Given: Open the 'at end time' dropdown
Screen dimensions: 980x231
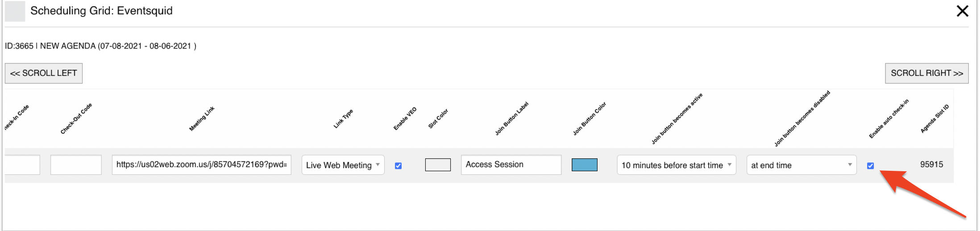Looking at the screenshot, I should pyautogui.click(x=801, y=165).
